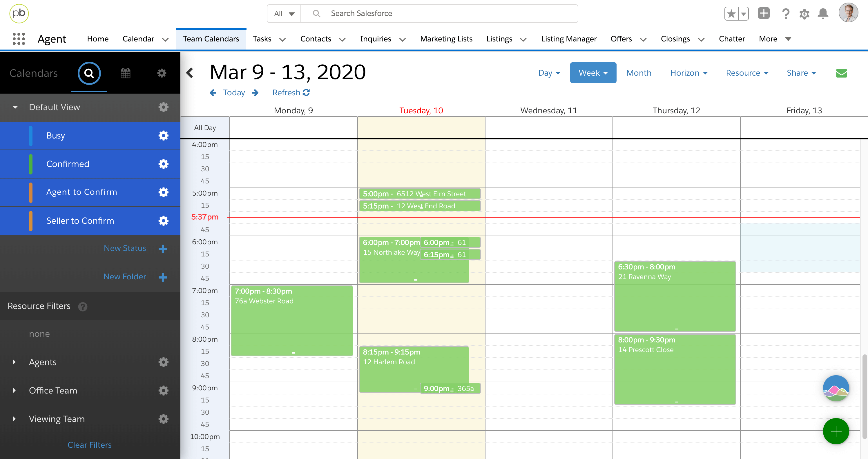
Task: Toggle the Confirmed status filter
Action: [x=68, y=164]
